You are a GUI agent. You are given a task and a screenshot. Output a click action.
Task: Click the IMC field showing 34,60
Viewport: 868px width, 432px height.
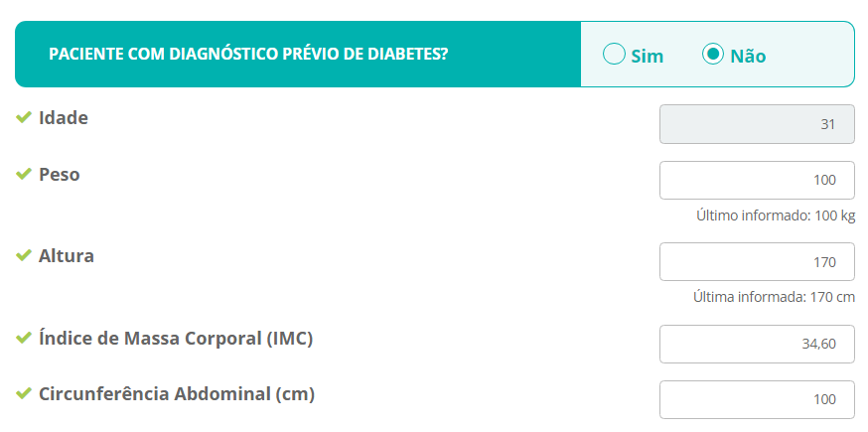point(757,345)
